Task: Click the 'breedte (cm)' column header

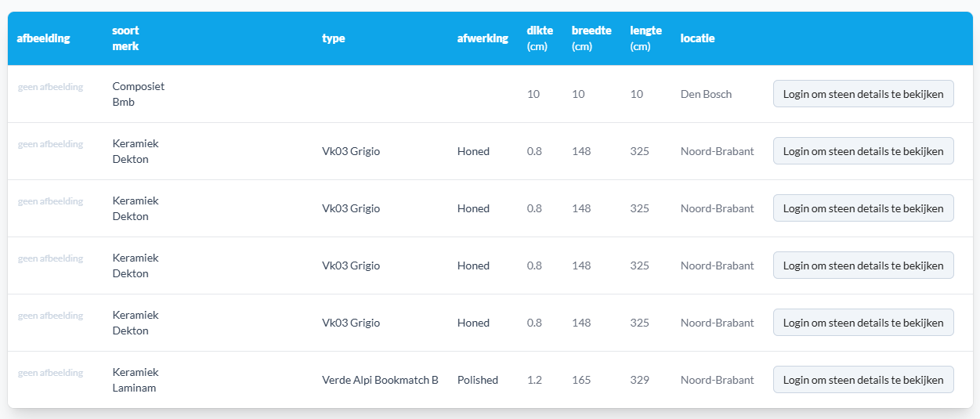Action: click(x=591, y=38)
